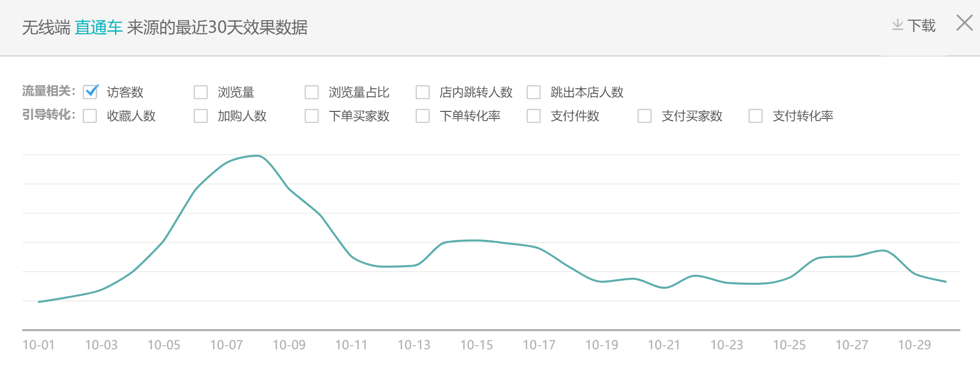Enable the 浏览量 checkbox
This screenshot has width=980, height=376.
click(x=201, y=92)
